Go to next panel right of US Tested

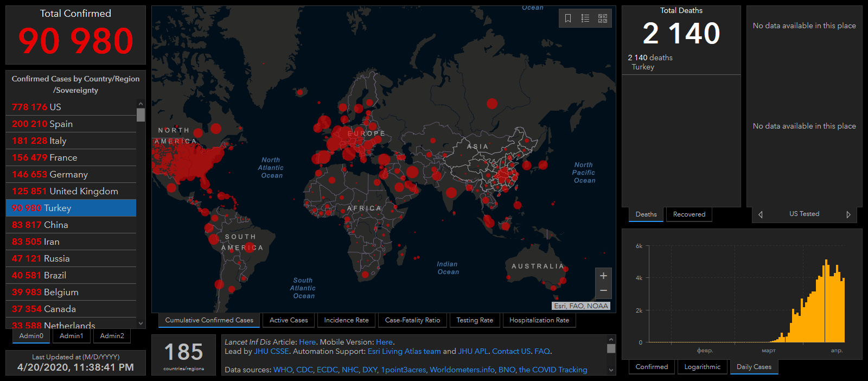tap(848, 214)
